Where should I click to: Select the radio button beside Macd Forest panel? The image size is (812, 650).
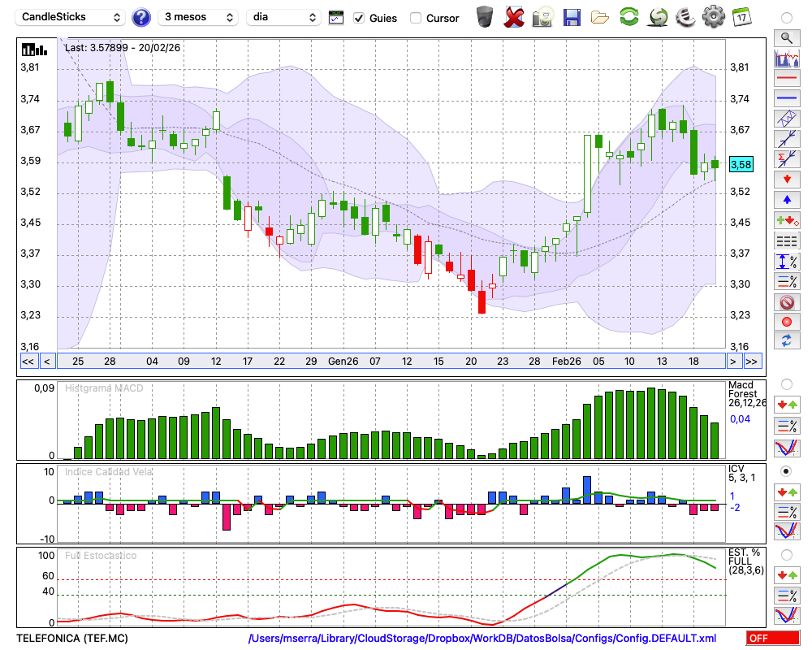pos(785,383)
